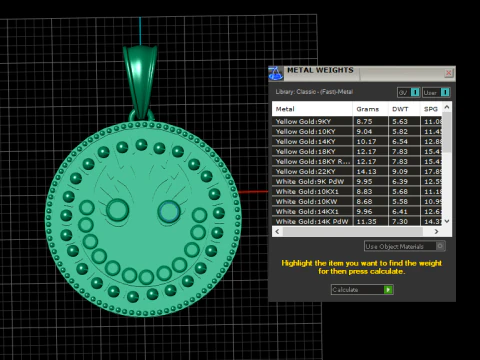Viewport: 480px width, 360px height.
Task: Click the 5.63 DWT value
Action: [x=400, y=121]
